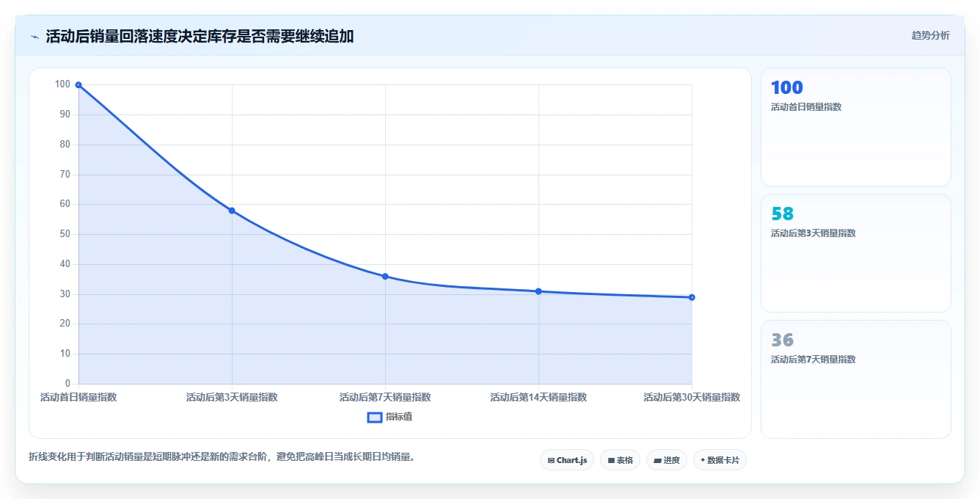Click the lightning icon beside the title
Image resolution: width=980 pixels, height=499 pixels.
tap(34, 37)
